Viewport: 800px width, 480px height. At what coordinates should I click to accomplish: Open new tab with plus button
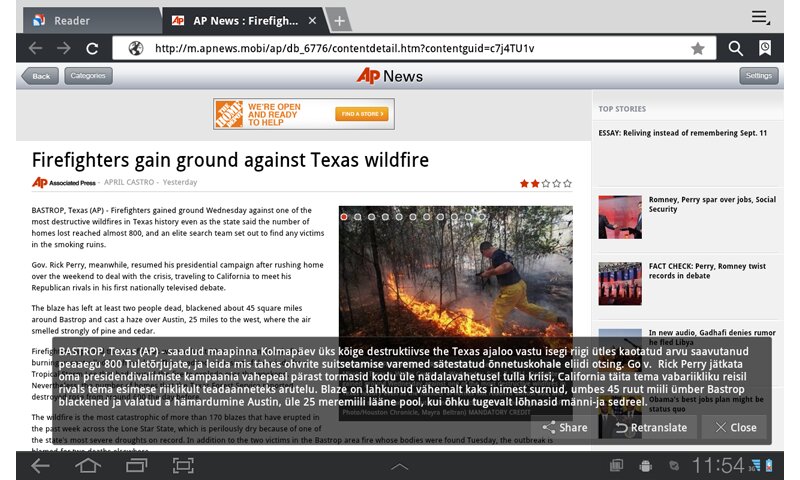(x=340, y=21)
